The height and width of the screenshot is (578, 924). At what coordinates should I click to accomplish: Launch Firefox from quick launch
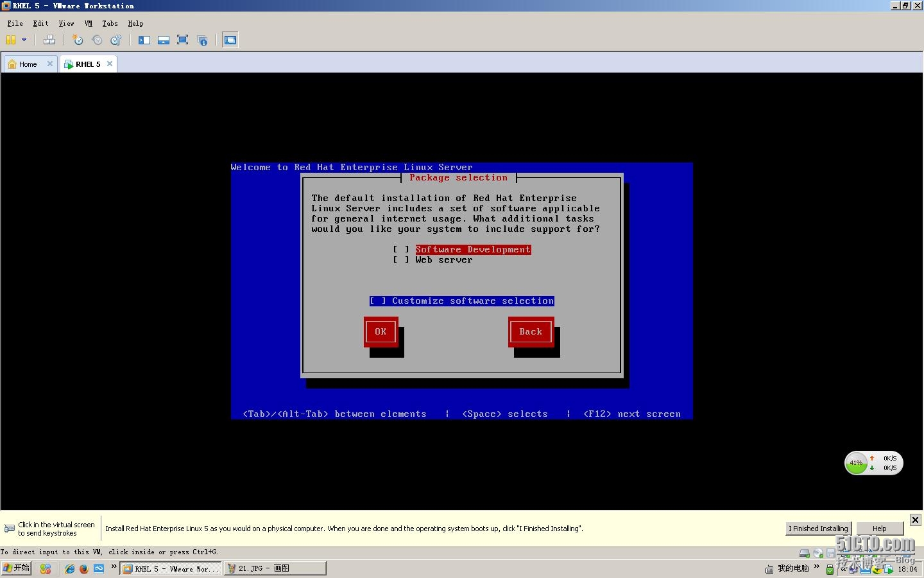tap(83, 569)
